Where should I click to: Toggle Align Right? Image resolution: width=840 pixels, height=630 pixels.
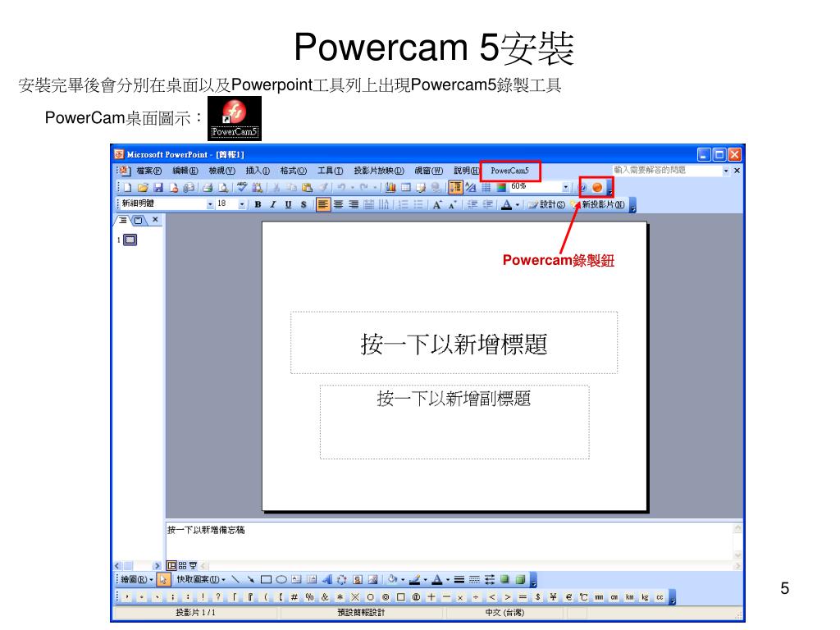coord(354,204)
